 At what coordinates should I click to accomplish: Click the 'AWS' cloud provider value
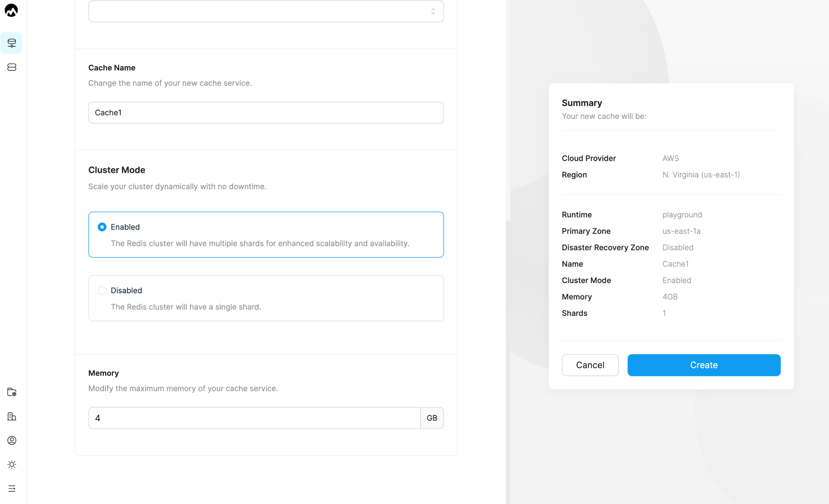(671, 158)
